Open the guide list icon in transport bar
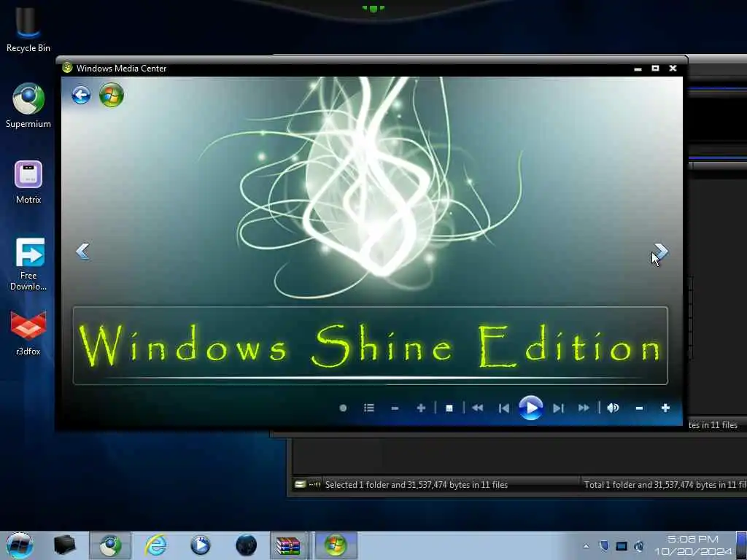Screen dimensions: 747x560 [368, 408]
